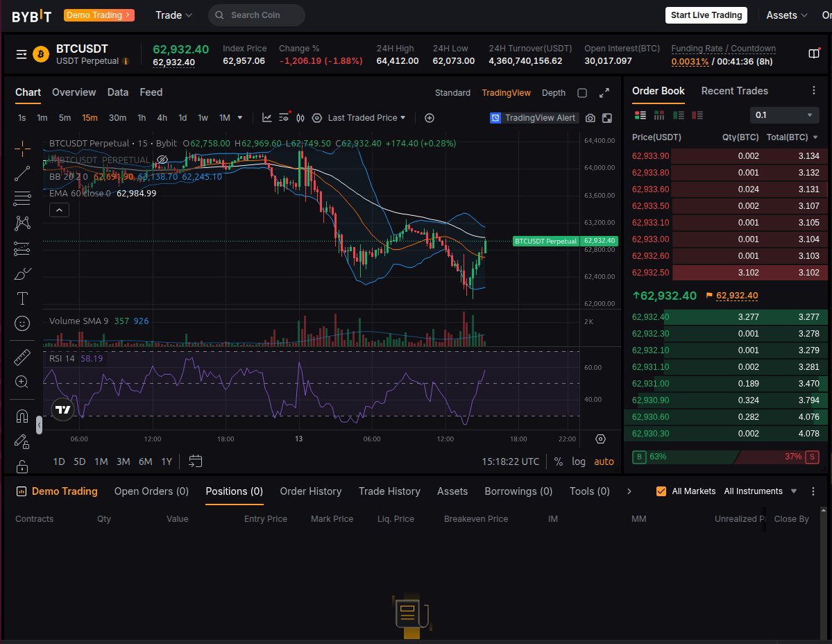The image size is (832, 644).
Task: Open the layout panel icon at top right
Action: tap(814, 53)
